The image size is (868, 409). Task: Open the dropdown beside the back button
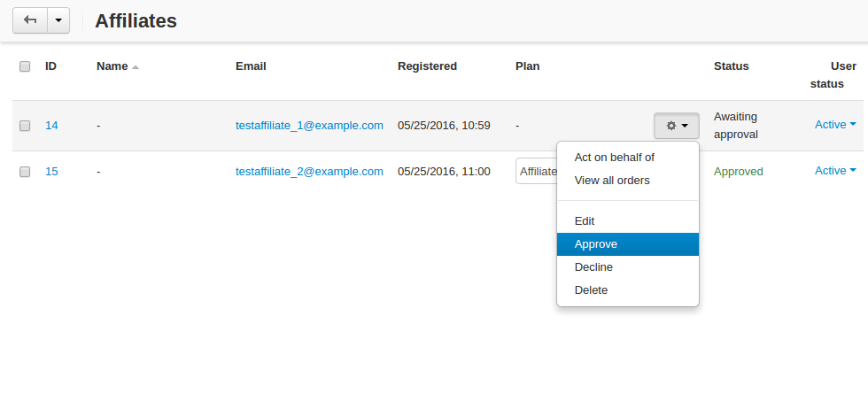(x=58, y=20)
